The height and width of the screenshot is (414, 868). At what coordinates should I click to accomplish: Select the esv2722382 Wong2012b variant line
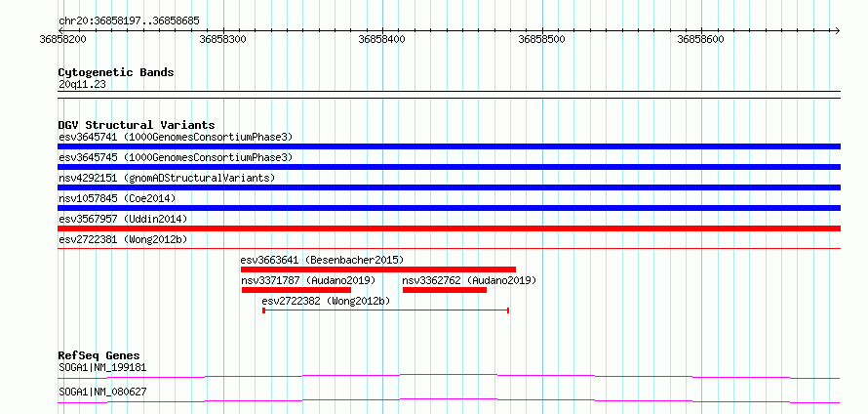[x=386, y=310]
